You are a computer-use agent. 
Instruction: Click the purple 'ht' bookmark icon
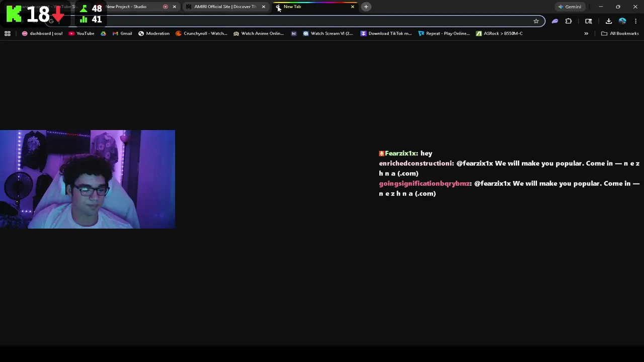[294, 33]
